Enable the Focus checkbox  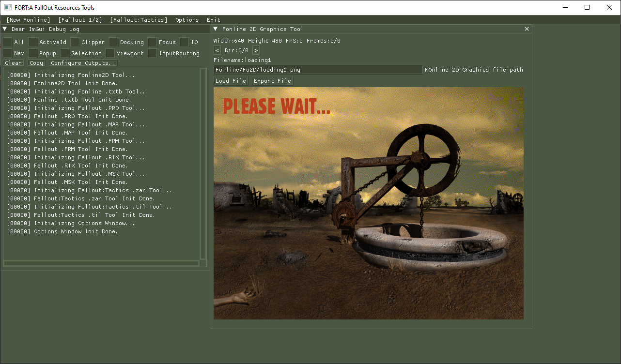[x=152, y=42]
